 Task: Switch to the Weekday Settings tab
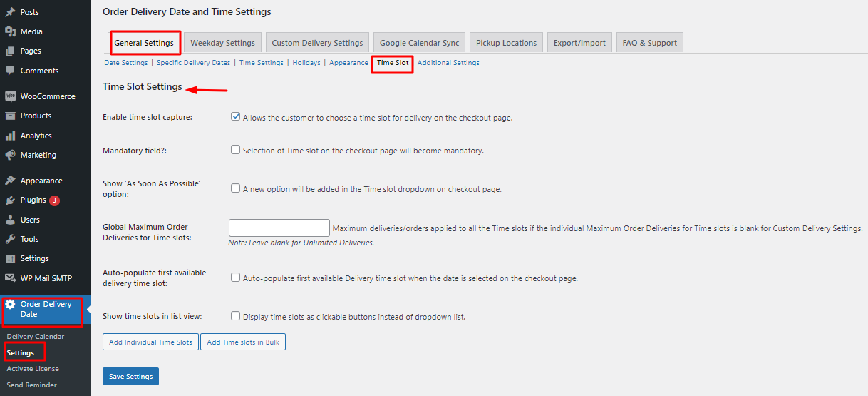(x=222, y=43)
